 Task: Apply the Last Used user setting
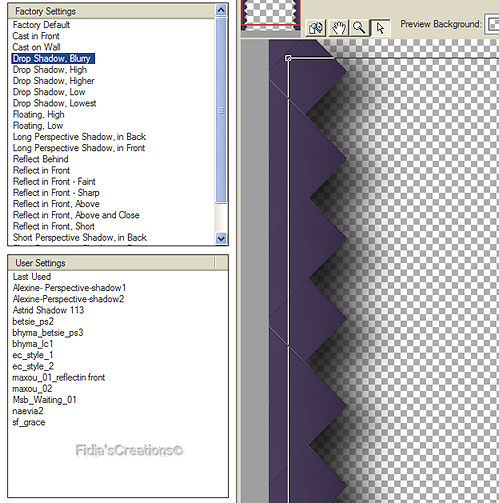[x=32, y=277]
